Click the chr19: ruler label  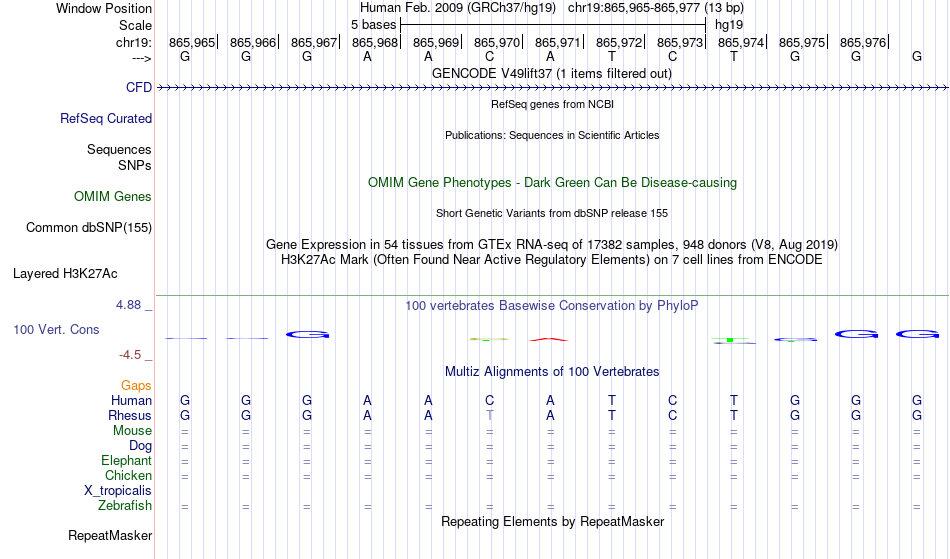(134, 42)
